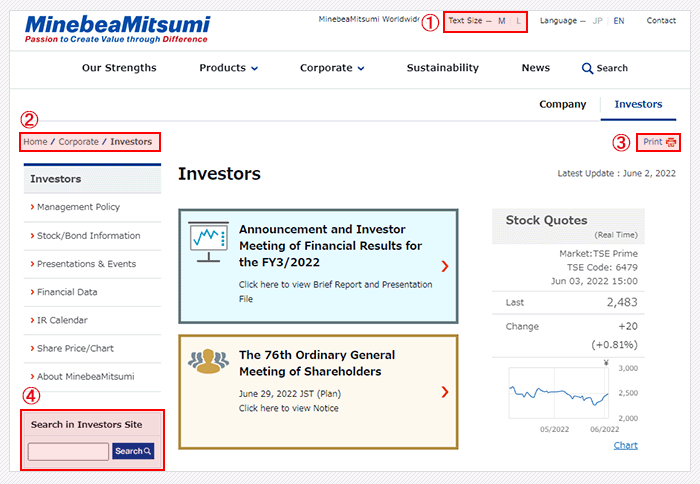Image resolution: width=700 pixels, height=484 pixels.
Task: Open Share Price/Chart in the sidebar
Action: (x=75, y=348)
